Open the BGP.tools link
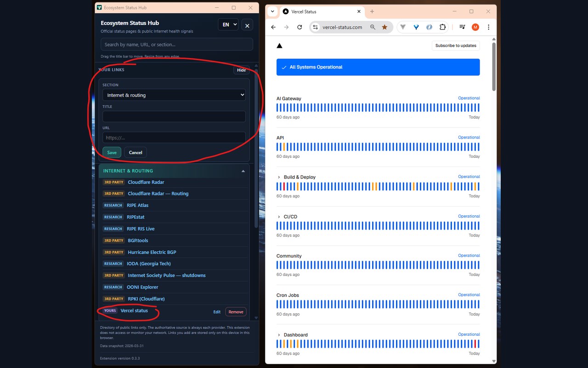The height and width of the screenshot is (368, 588). (138, 241)
